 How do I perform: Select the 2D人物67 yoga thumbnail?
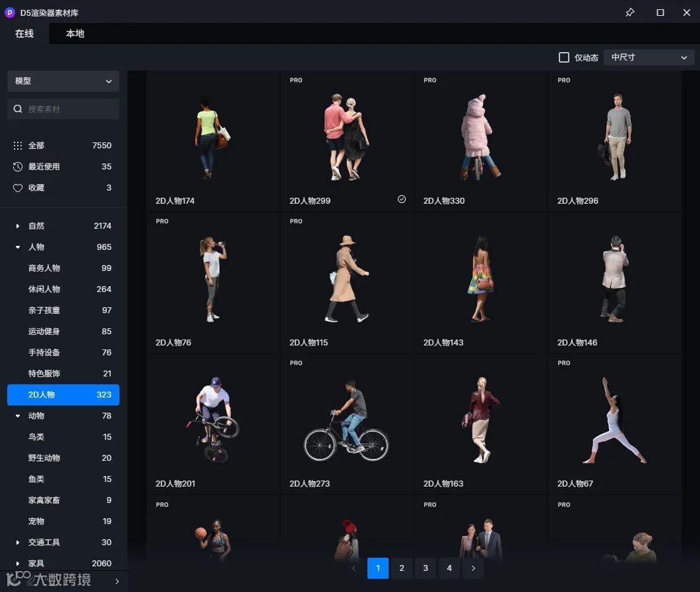(615, 425)
